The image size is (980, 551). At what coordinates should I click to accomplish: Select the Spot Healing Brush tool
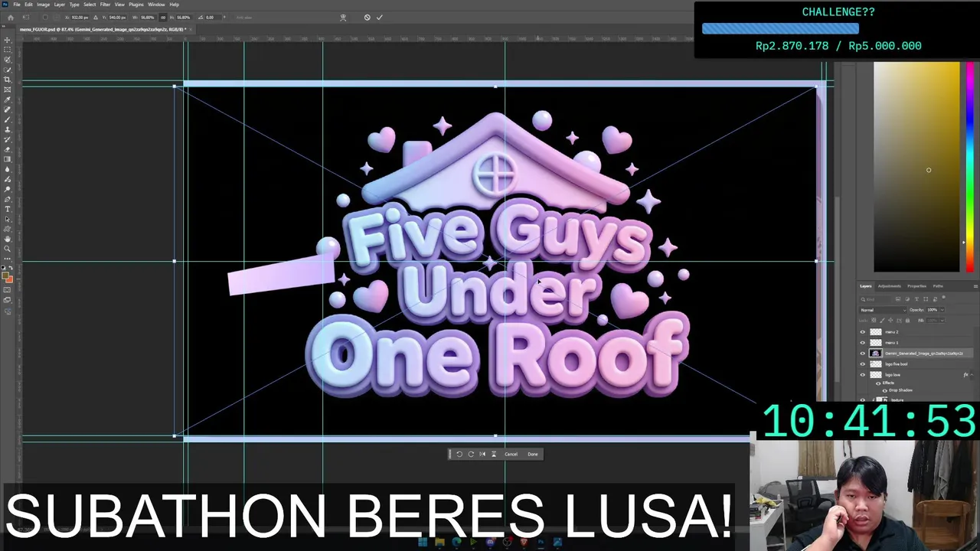click(7, 109)
